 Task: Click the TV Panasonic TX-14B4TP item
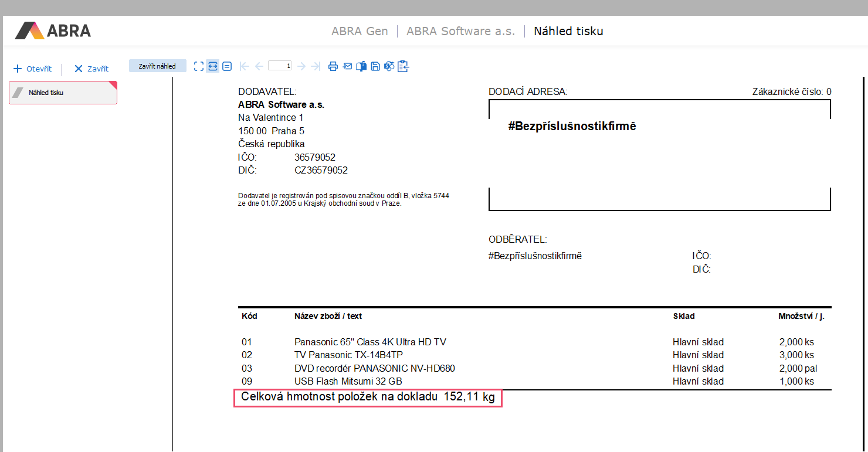tap(348, 355)
